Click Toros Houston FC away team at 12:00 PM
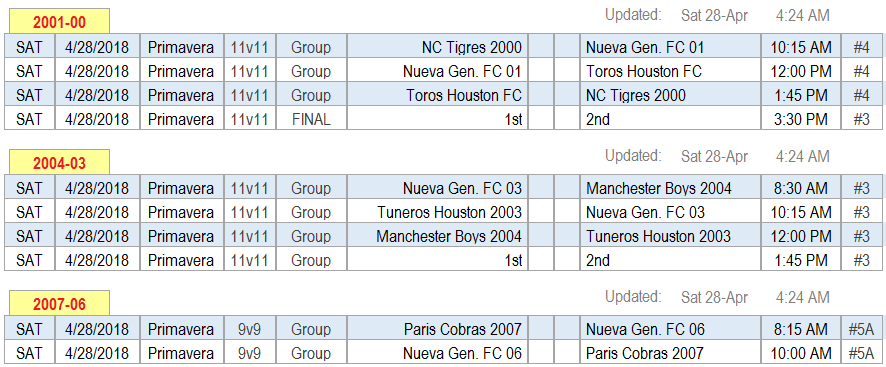This screenshot has width=886, height=367. pyautogui.click(x=670, y=71)
